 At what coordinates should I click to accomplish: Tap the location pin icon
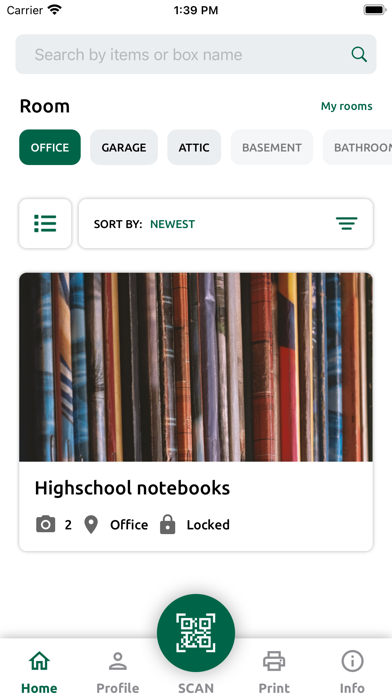pyautogui.click(x=91, y=525)
